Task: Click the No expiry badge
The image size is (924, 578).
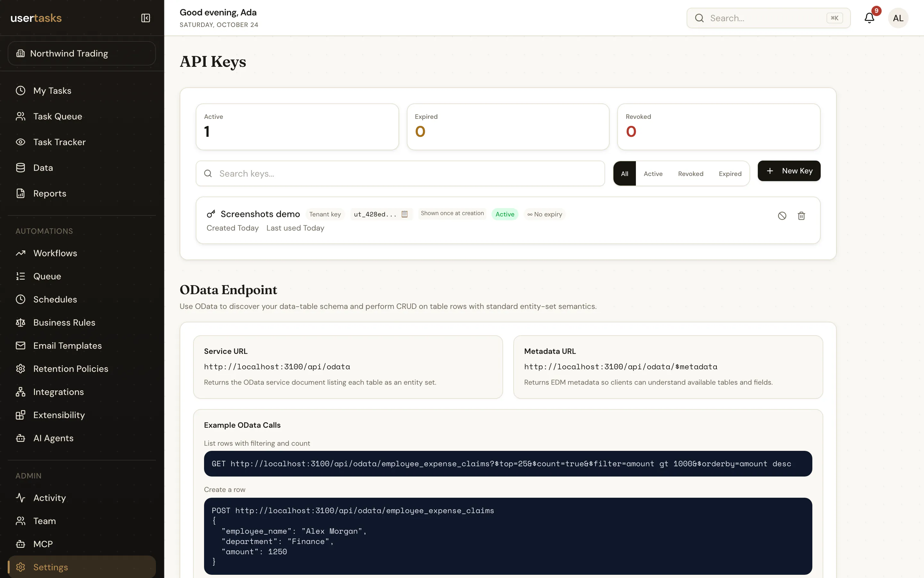Action: 544,214
